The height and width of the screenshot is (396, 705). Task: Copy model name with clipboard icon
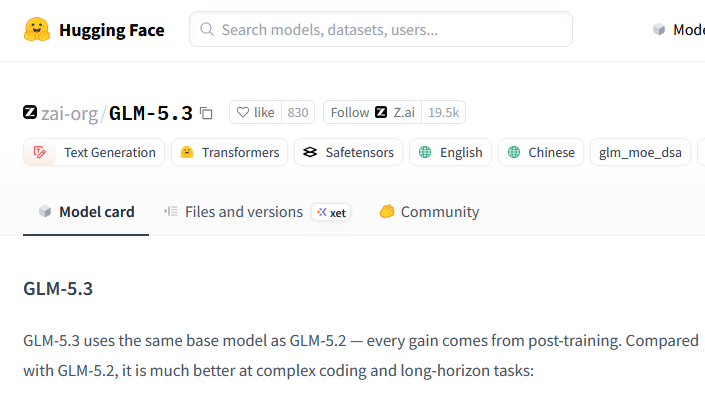(x=206, y=113)
